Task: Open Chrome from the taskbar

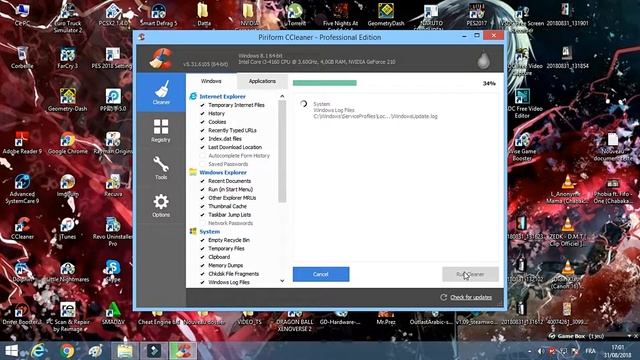Action: point(67,351)
